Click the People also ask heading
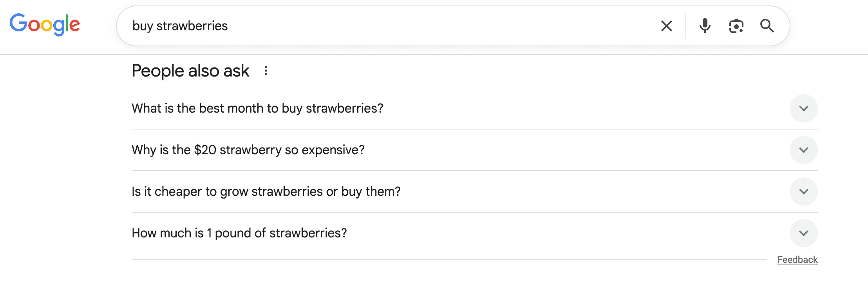Image resolution: width=868 pixels, height=288 pixels. point(190,71)
